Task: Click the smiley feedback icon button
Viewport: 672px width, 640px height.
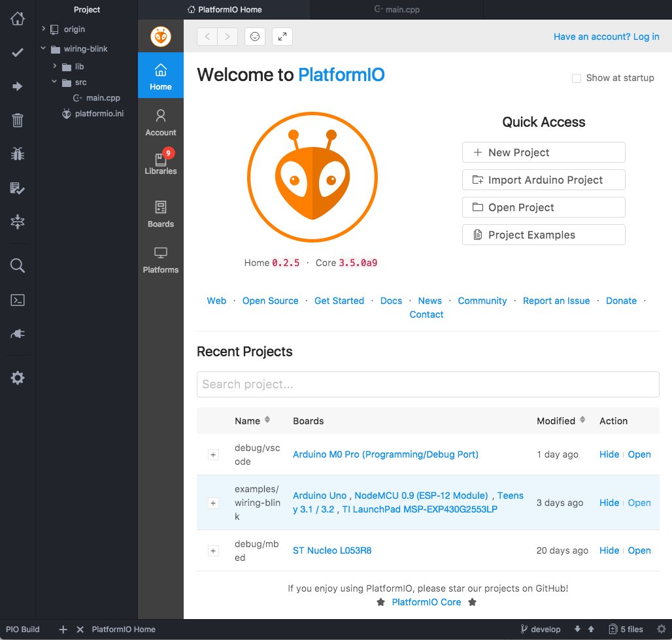Action: tap(255, 37)
